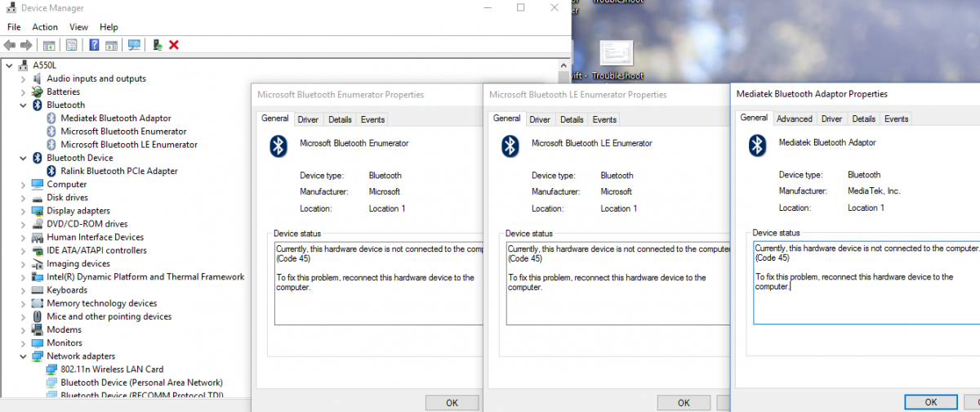
Task: Select the Monitors category icon
Action: click(x=38, y=343)
